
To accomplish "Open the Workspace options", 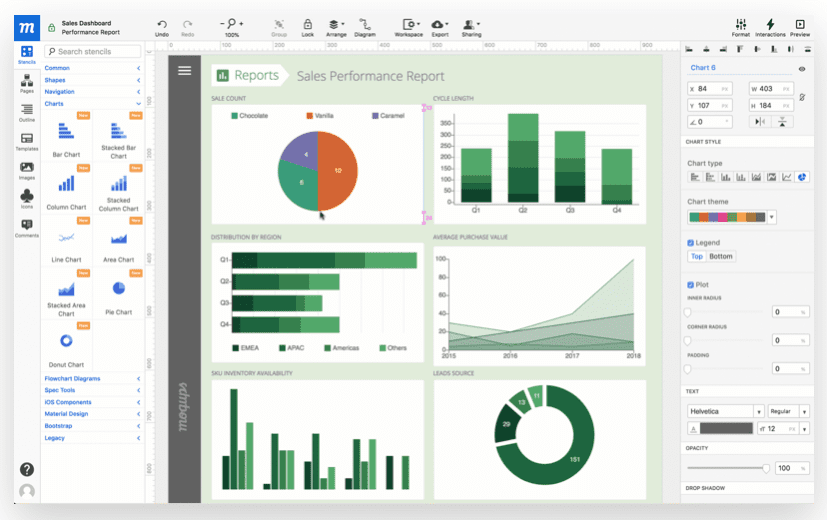I will 409,28.
